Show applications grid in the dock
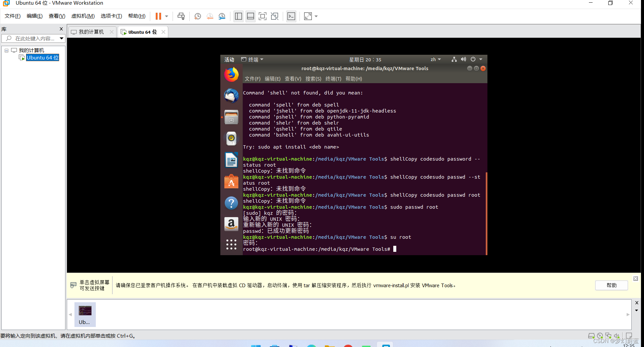Screen dimensions: 644x347 [x=231, y=244]
